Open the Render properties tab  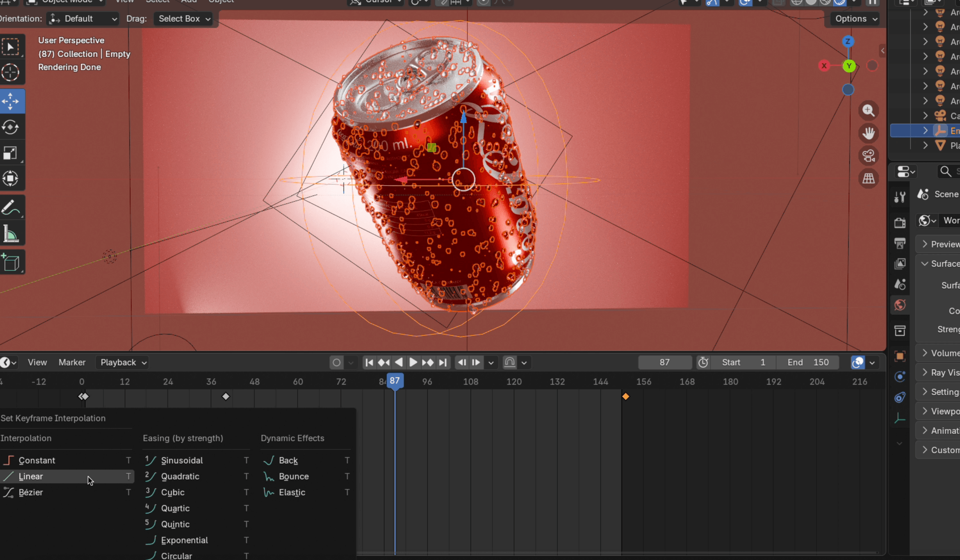click(900, 223)
